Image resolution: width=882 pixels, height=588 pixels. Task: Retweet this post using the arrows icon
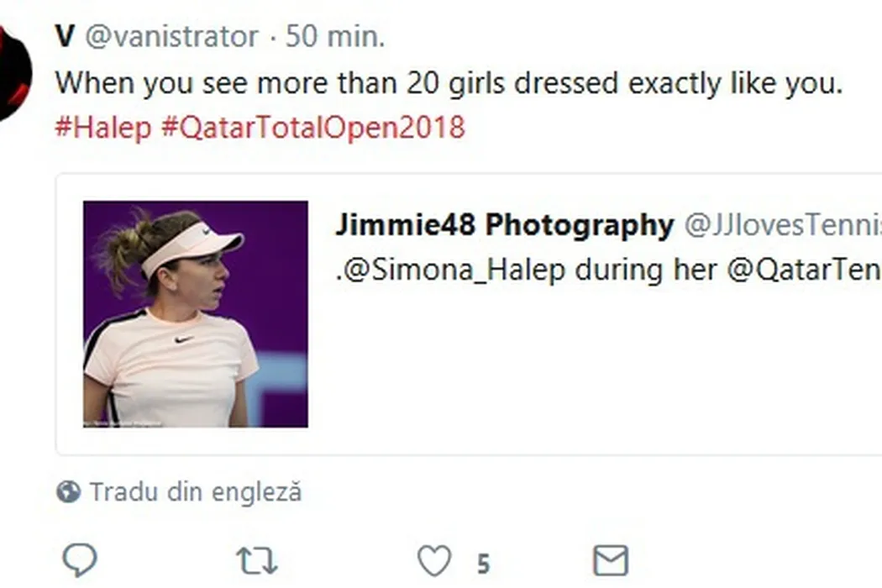256,560
